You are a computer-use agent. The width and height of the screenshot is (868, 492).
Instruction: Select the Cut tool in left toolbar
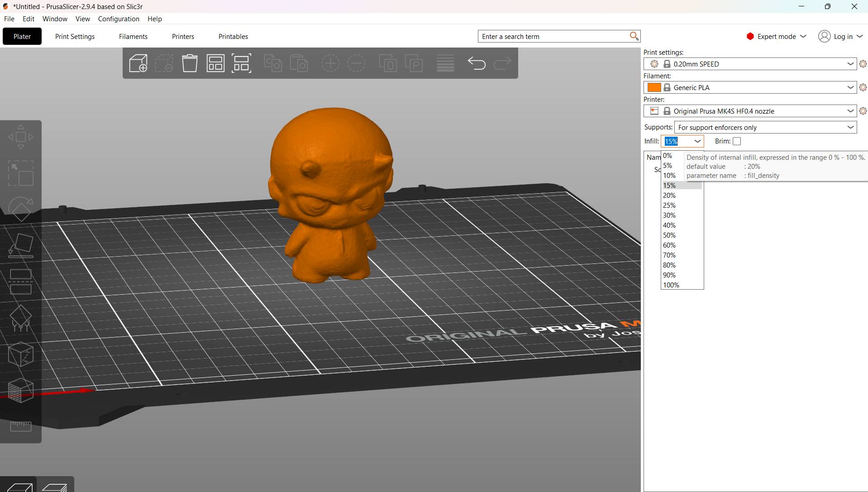tap(21, 282)
